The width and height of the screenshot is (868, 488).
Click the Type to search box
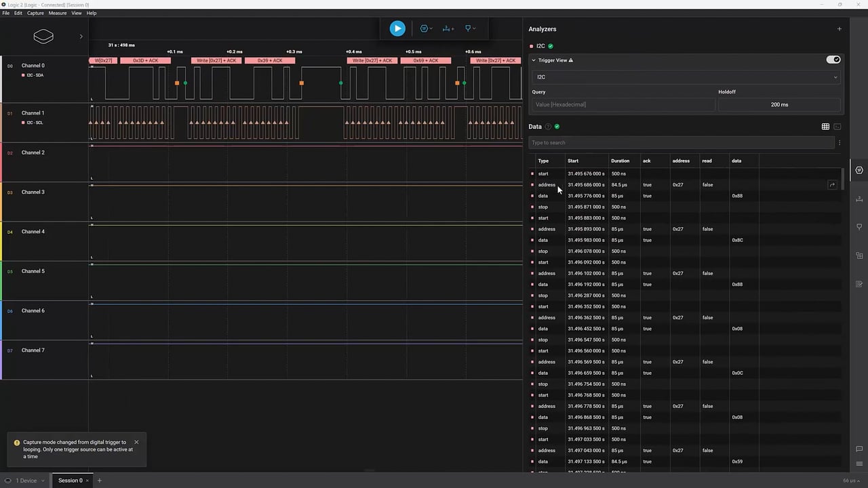coord(682,143)
